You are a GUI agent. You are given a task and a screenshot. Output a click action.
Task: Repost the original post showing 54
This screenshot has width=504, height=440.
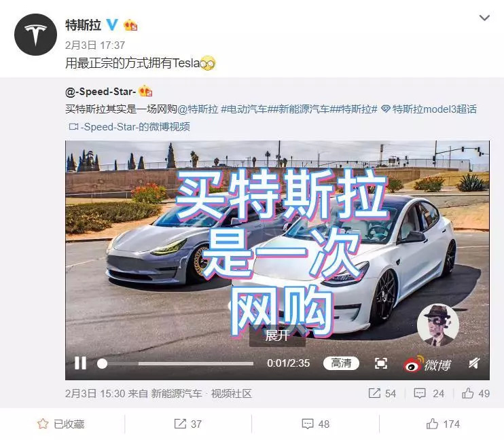[382, 393]
